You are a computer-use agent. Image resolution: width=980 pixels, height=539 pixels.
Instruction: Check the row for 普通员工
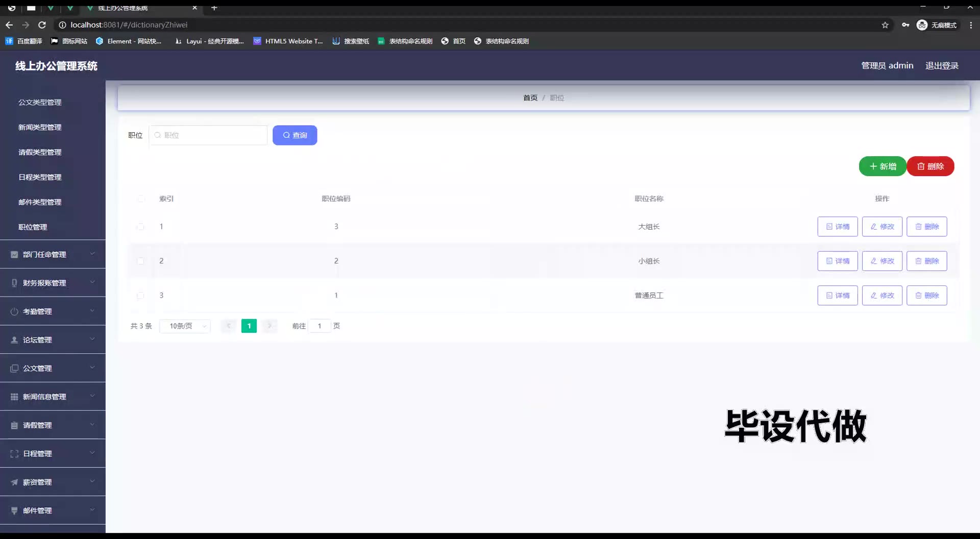coord(140,296)
